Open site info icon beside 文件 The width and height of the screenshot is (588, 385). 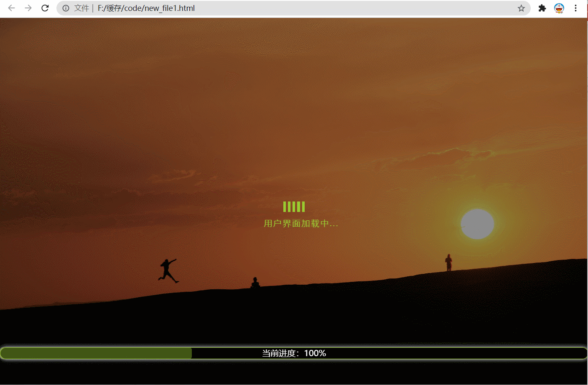coord(66,8)
